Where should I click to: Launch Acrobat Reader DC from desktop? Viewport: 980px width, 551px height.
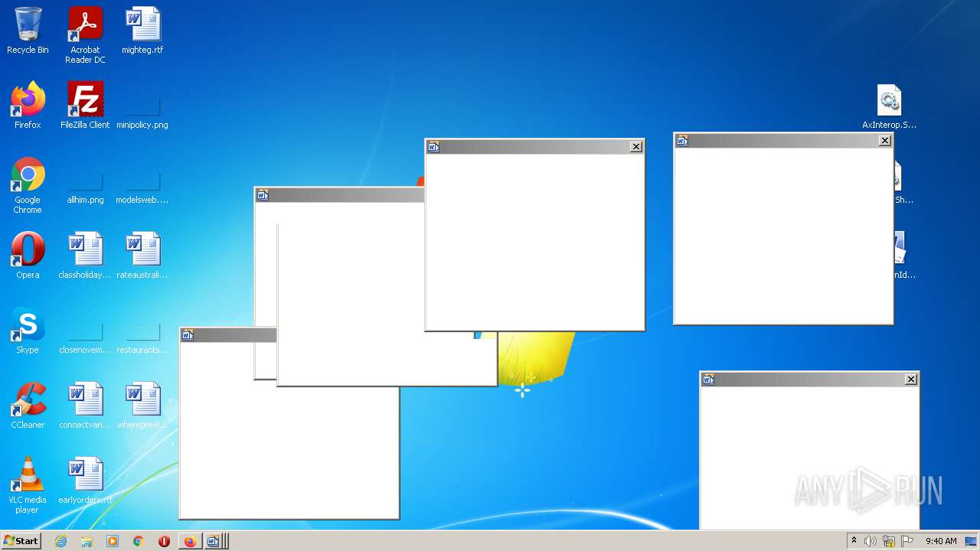[x=85, y=35]
